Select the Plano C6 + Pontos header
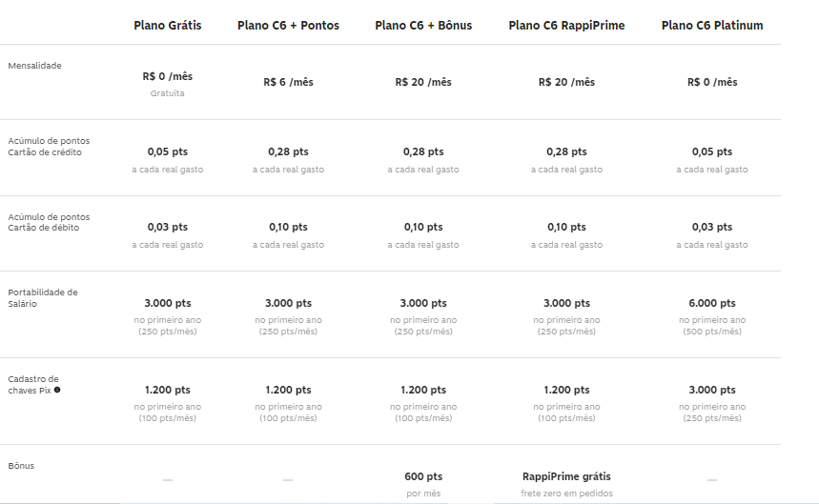Image resolution: width=819 pixels, height=504 pixels. (x=288, y=26)
